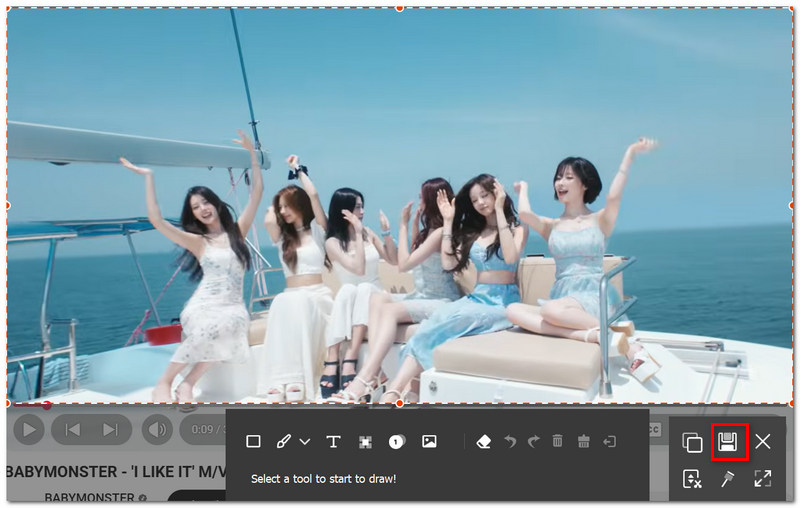This screenshot has width=800, height=508.
Task: Save the screenshot with the floppy disk icon
Action: [728, 442]
